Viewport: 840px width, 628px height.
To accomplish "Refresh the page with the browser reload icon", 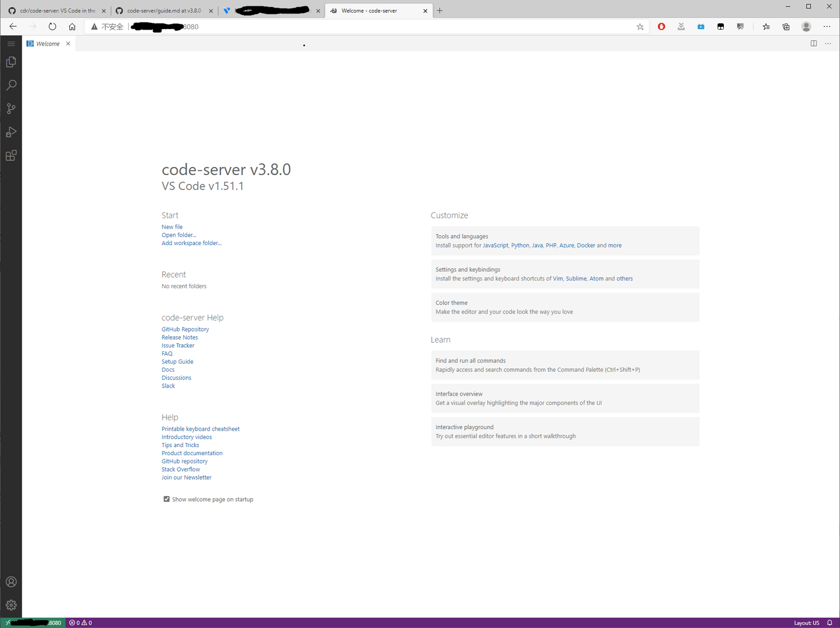I will (52, 26).
